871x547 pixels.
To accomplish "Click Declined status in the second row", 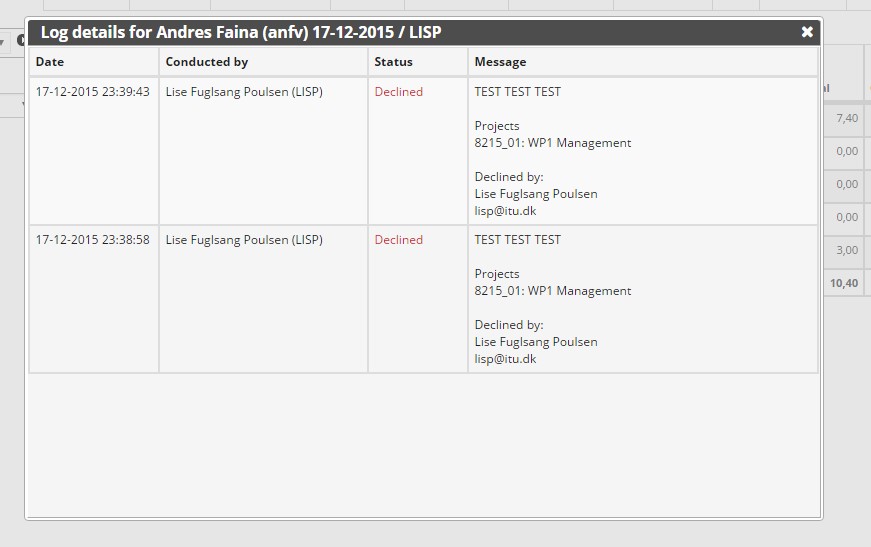I will [x=398, y=240].
